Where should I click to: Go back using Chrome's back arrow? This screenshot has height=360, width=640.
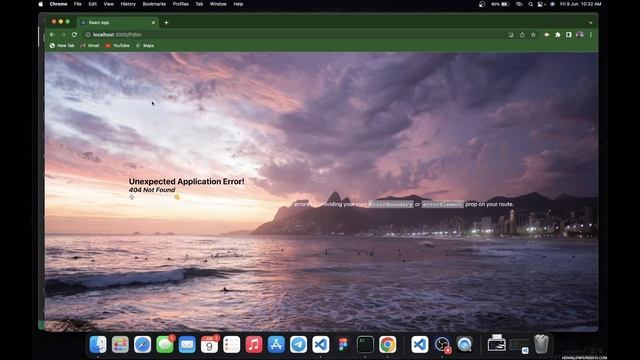click(x=52, y=35)
